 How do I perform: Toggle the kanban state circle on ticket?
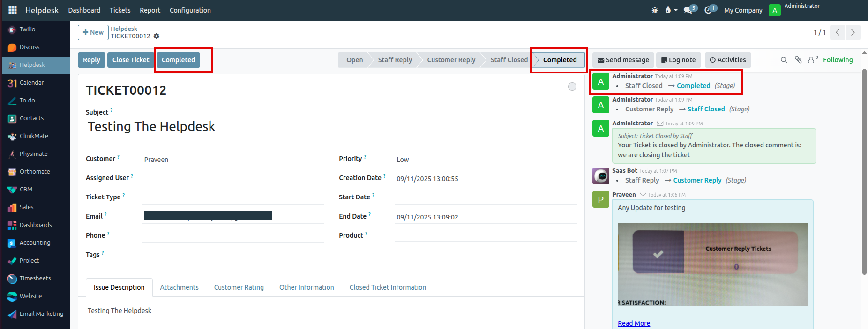[x=572, y=87]
